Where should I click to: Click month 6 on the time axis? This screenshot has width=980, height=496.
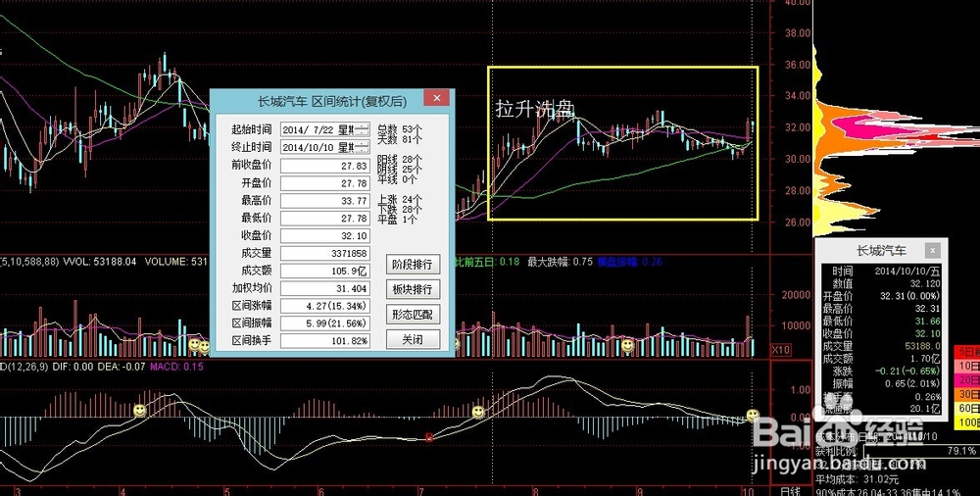(320, 491)
